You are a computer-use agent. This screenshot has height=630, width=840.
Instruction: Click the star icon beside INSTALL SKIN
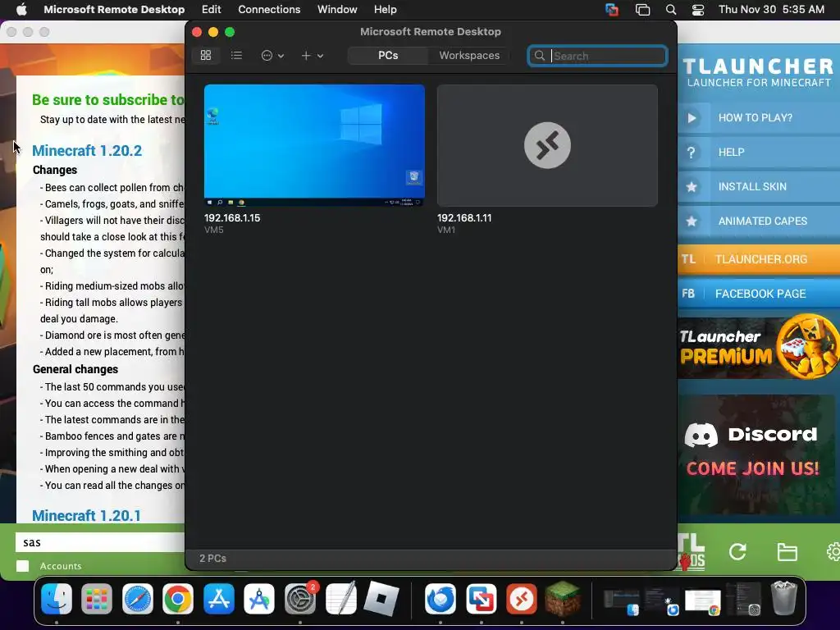pos(692,186)
